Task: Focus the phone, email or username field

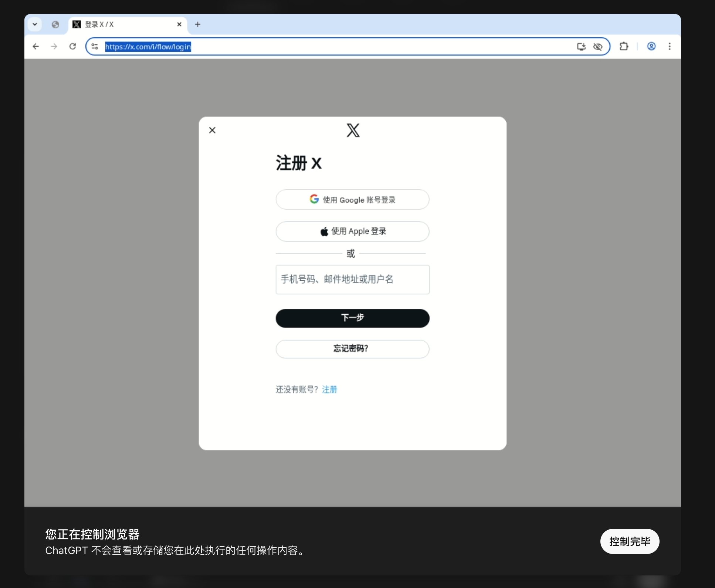Action: click(352, 280)
